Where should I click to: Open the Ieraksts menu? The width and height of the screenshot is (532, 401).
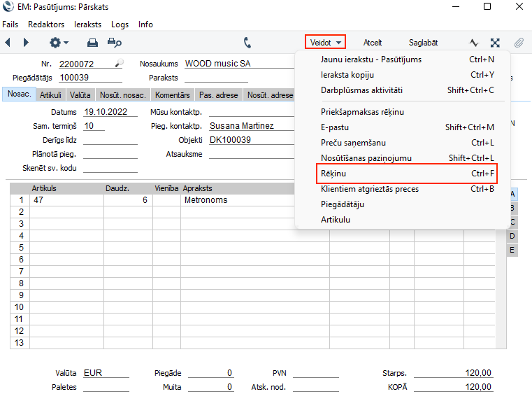pos(88,24)
